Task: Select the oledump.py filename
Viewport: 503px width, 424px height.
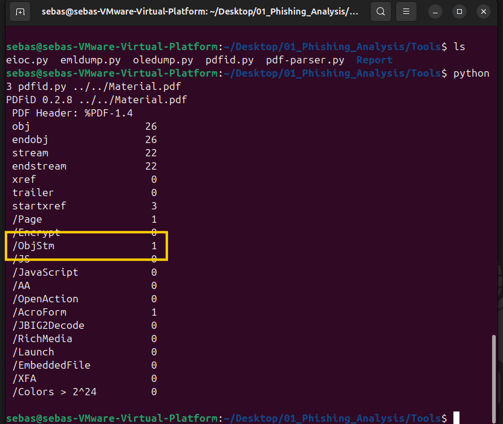Action: (x=163, y=60)
